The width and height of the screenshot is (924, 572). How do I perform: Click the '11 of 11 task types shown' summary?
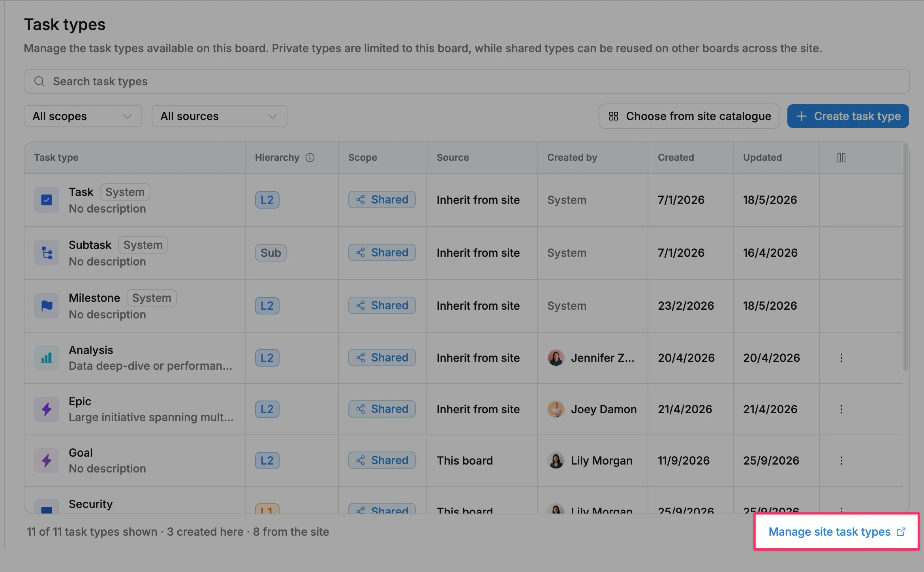[x=92, y=532]
